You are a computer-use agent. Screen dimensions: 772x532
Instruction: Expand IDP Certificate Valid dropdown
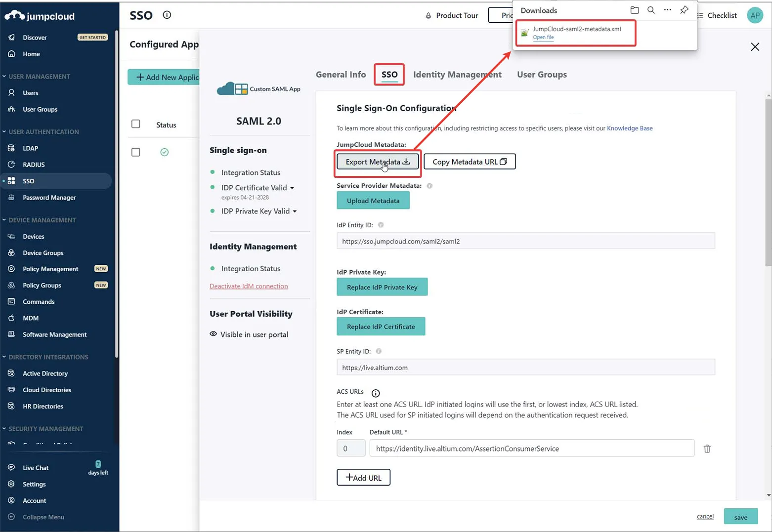click(292, 188)
